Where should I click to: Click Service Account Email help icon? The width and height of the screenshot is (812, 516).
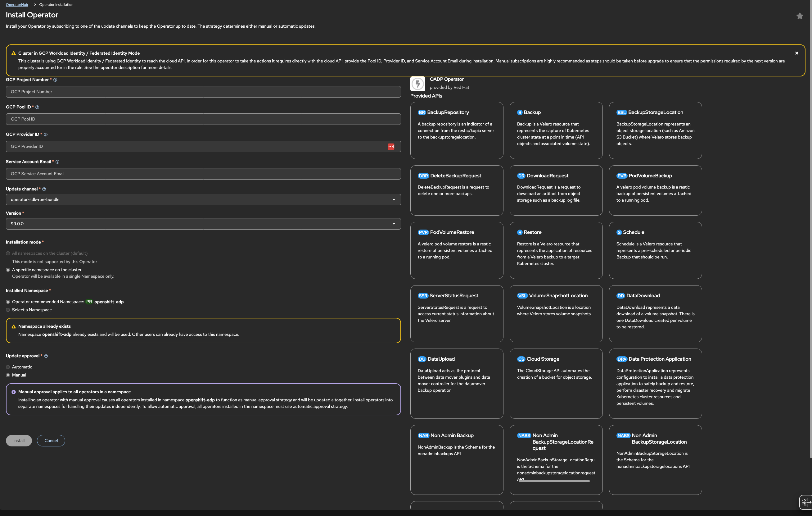click(x=57, y=162)
